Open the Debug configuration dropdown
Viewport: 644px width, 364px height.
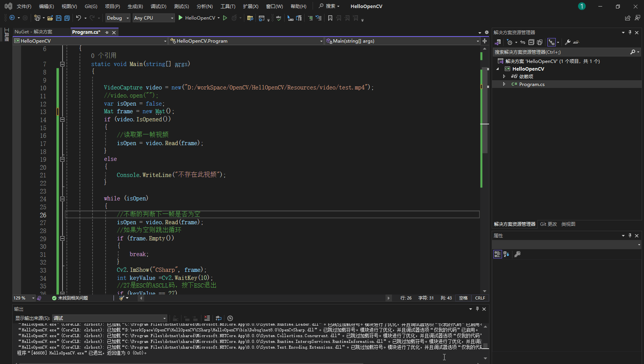coord(118,18)
